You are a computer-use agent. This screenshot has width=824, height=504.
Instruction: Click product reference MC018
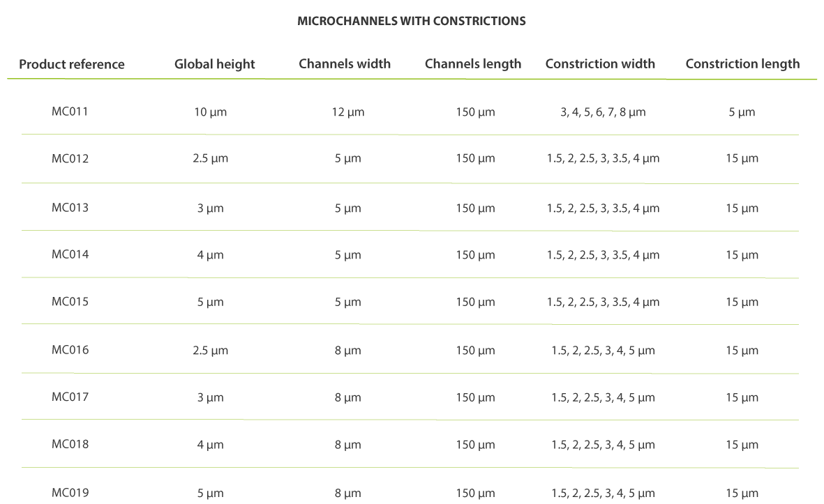(70, 444)
